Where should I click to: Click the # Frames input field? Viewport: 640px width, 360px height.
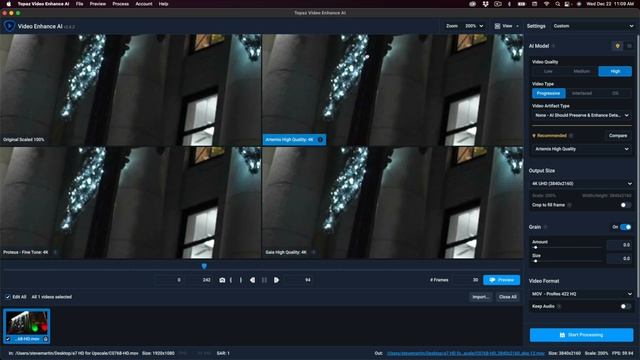pyautogui.click(x=467, y=280)
